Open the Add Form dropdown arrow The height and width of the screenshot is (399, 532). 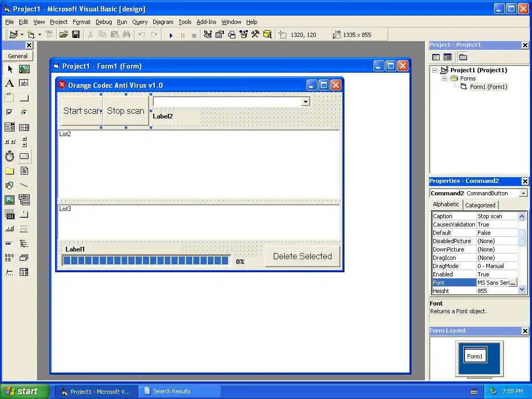pyautogui.click(x=39, y=35)
